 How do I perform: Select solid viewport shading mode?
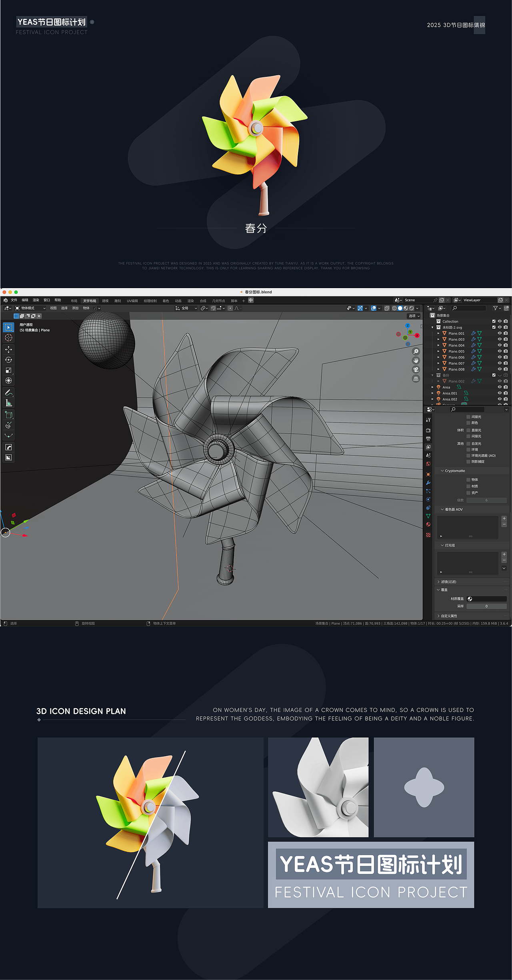coord(400,308)
